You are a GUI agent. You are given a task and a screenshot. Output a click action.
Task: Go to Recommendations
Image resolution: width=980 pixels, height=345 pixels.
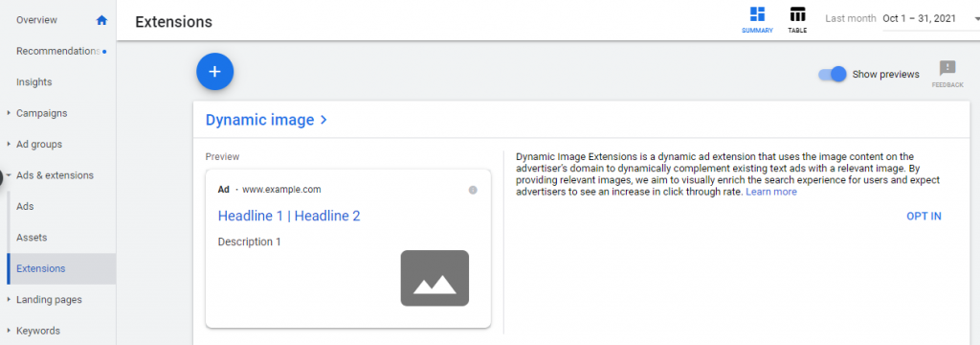pos(58,51)
